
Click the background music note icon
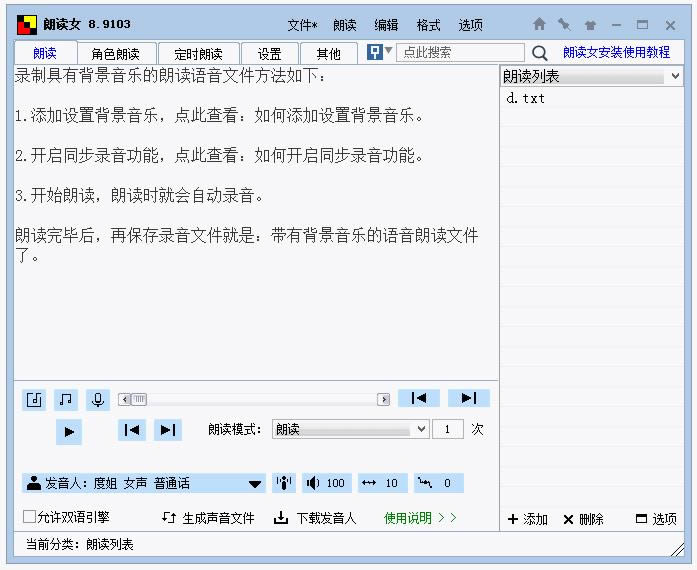pyautogui.click(x=66, y=400)
